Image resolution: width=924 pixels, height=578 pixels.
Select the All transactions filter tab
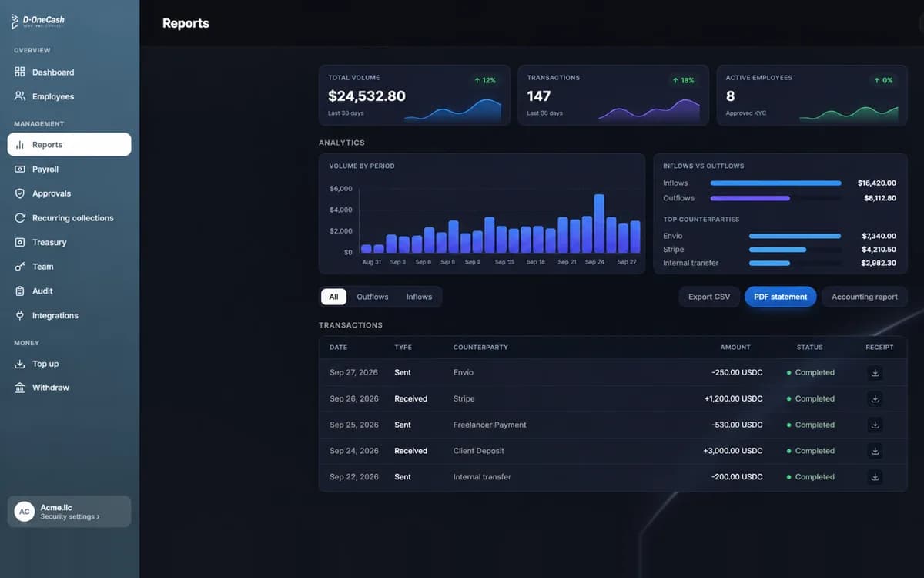pos(333,297)
